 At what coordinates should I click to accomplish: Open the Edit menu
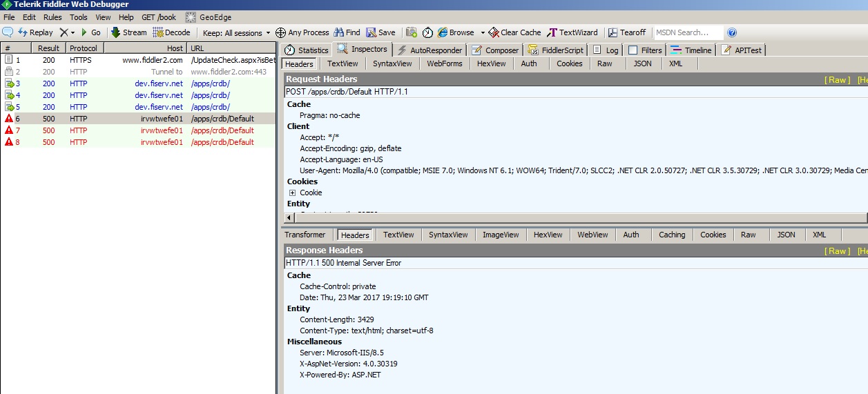29,17
